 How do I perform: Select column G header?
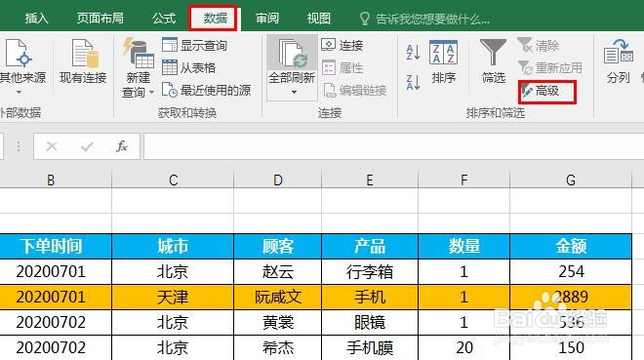pos(571,180)
